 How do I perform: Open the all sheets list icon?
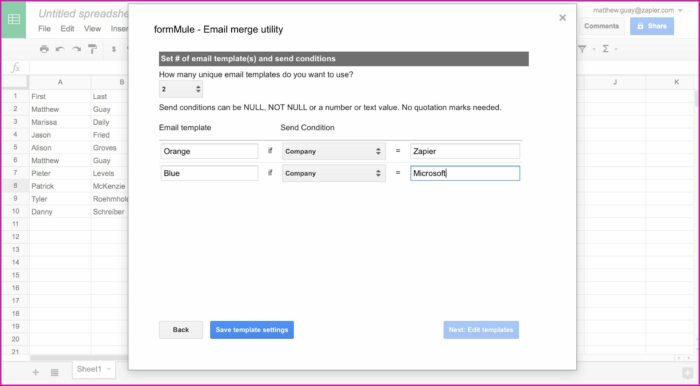click(x=54, y=372)
